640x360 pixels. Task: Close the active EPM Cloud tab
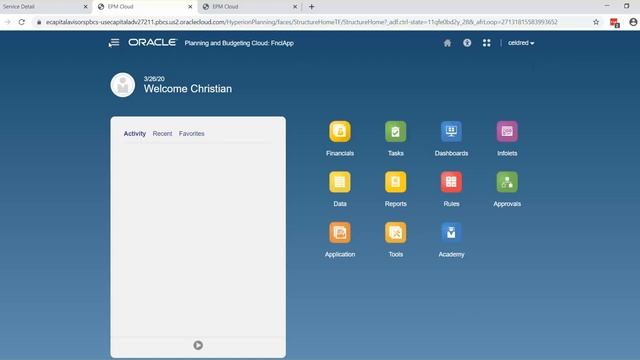(190, 7)
